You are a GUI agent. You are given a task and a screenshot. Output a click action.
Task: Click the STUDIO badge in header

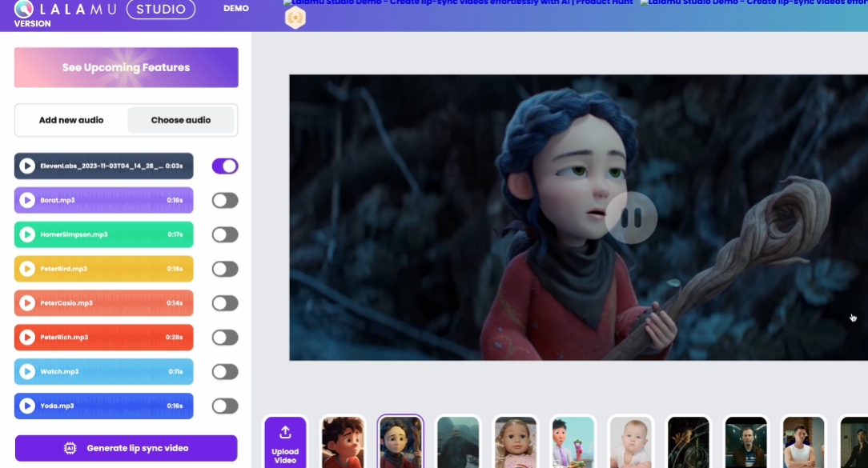coord(161,9)
